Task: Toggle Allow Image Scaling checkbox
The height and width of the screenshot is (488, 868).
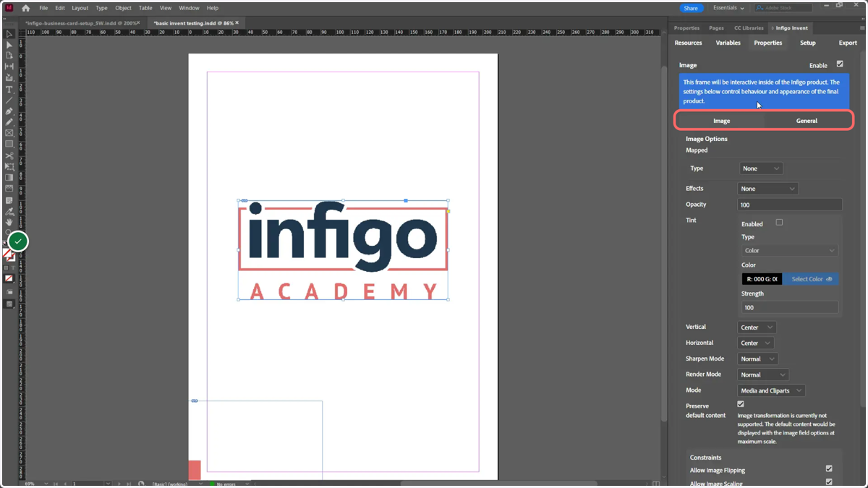Action: (829, 482)
